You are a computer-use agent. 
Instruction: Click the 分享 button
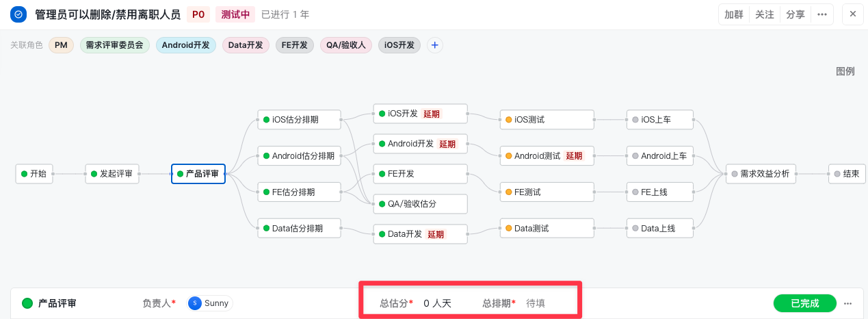795,14
